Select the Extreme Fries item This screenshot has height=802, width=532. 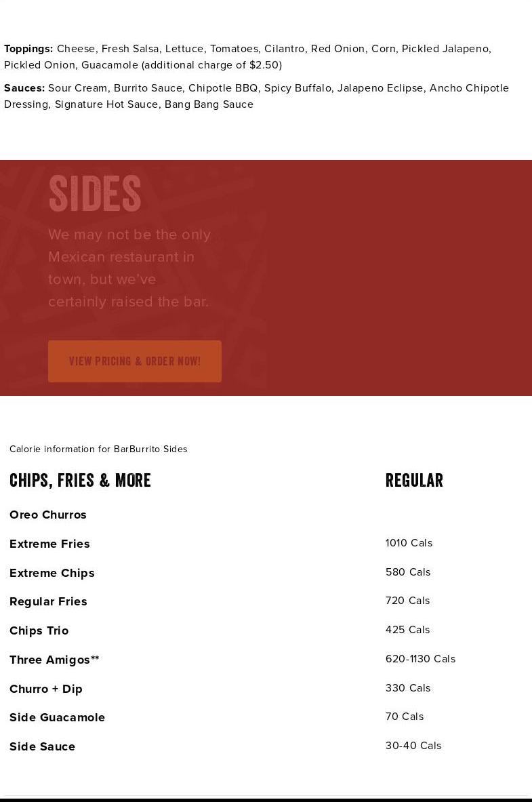click(49, 544)
